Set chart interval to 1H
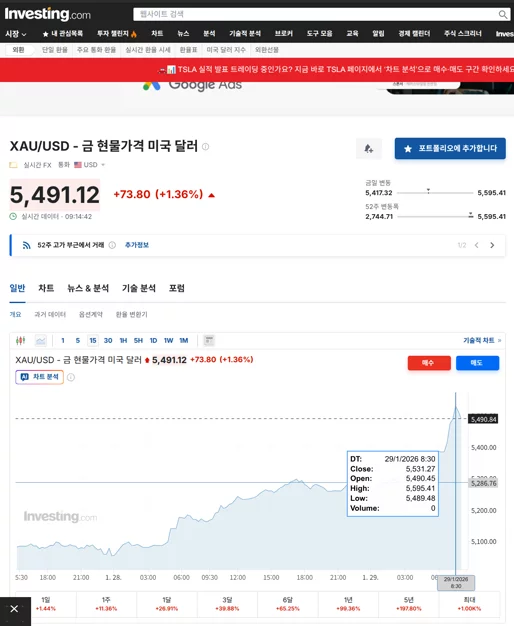The width and height of the screenshot is (514, 626). [123, 341]
